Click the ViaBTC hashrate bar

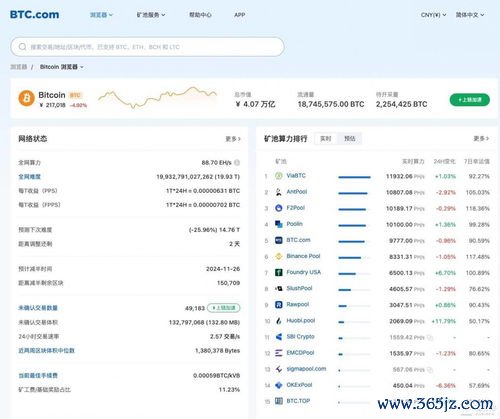(x=354, y=177)
